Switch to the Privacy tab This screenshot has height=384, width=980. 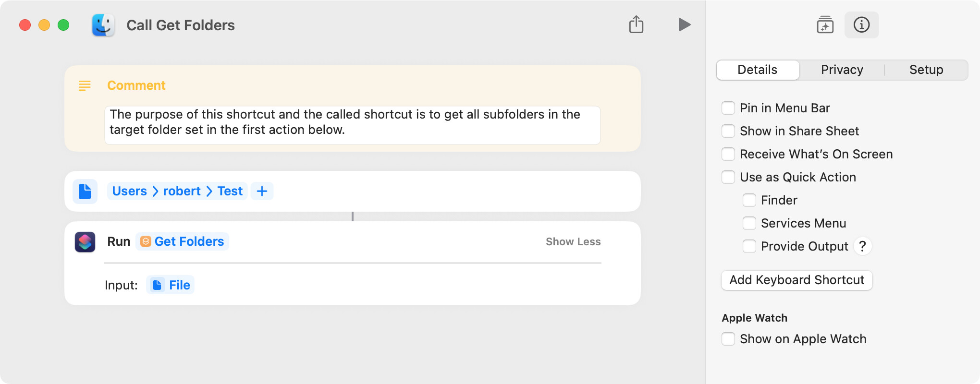[842, 70]
